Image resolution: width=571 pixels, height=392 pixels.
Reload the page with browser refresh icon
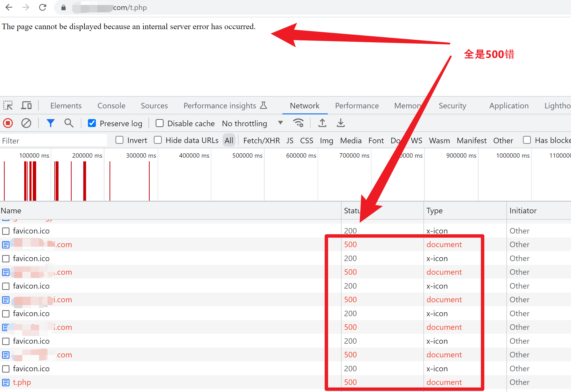click(43, 7)
